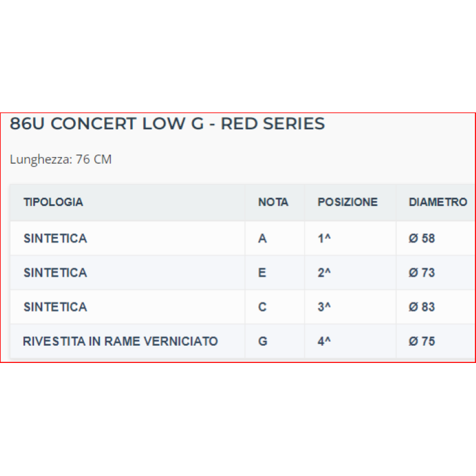Click the note E cell
Viewport: 476px width, 476px height.
point(262,273)
